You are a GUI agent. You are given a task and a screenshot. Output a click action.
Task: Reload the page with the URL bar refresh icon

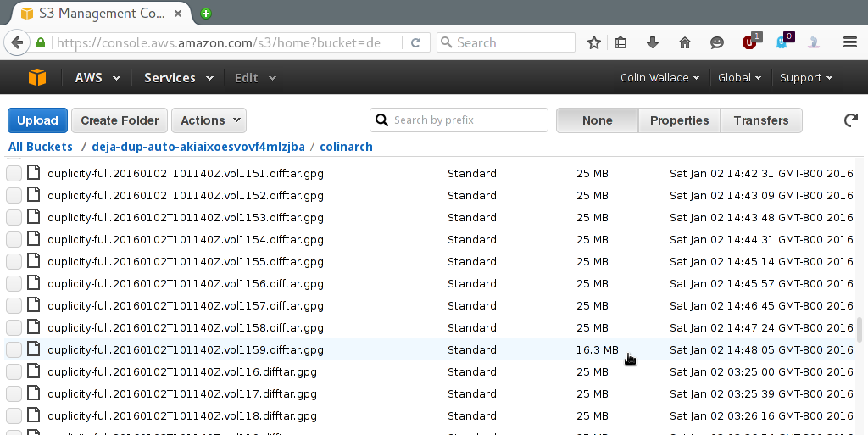[x=415, y=42]
